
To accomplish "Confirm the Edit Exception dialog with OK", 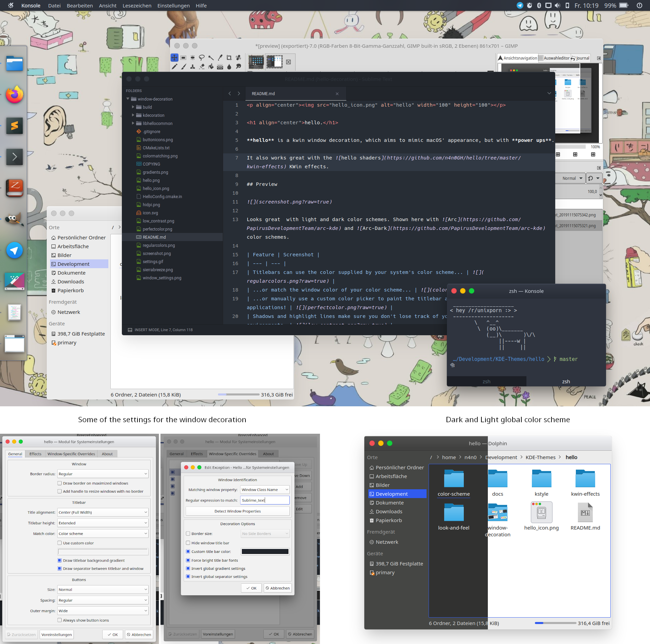I will point(251,588).
